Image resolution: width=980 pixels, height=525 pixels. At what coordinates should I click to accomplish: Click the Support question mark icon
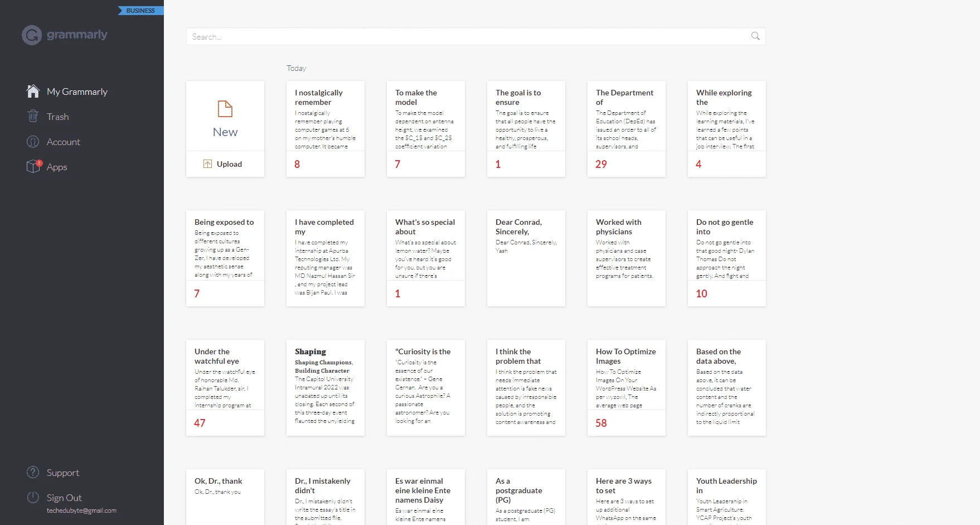click(33, 472)
